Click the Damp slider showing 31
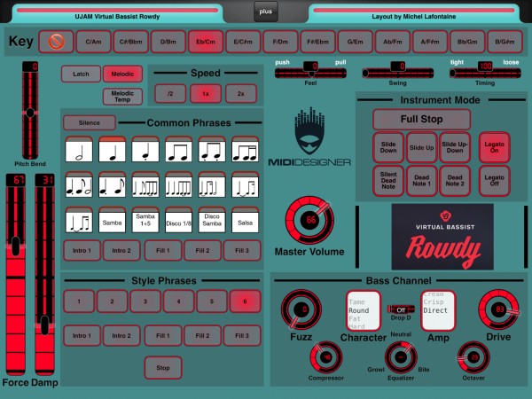Viewport: 532px width, 399px height. point(45,275)
